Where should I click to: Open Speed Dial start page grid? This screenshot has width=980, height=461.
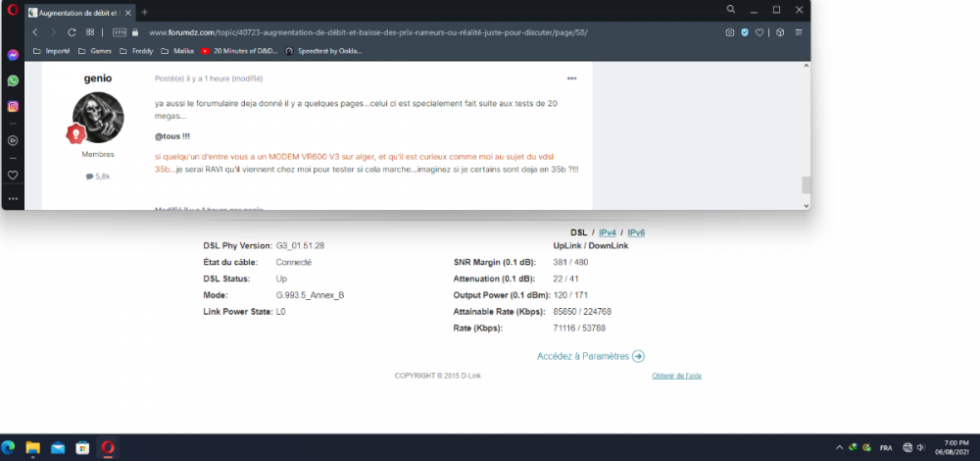pyautogui.click(x=90, y=32)
